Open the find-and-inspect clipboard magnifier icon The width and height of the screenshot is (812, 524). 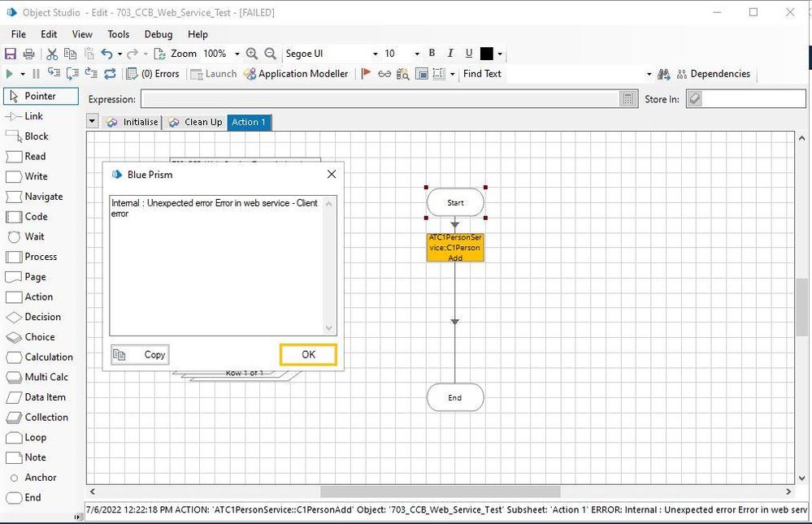403,74
